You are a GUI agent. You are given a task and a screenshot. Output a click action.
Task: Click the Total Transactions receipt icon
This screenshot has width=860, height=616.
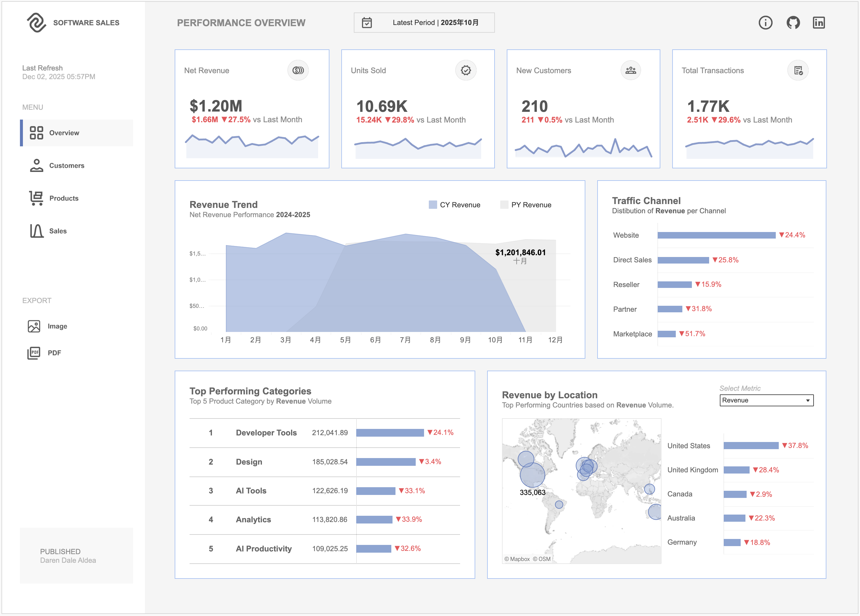(798, 70)
